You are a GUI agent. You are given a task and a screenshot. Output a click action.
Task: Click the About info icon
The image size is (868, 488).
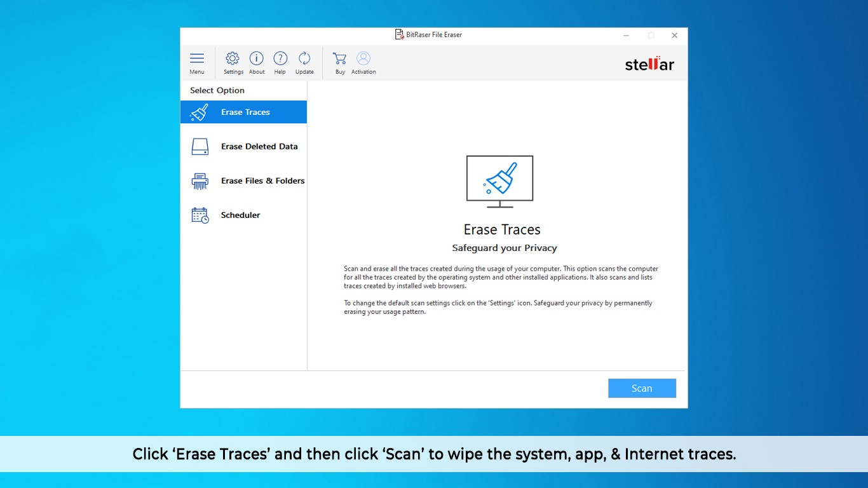(256, 58)
